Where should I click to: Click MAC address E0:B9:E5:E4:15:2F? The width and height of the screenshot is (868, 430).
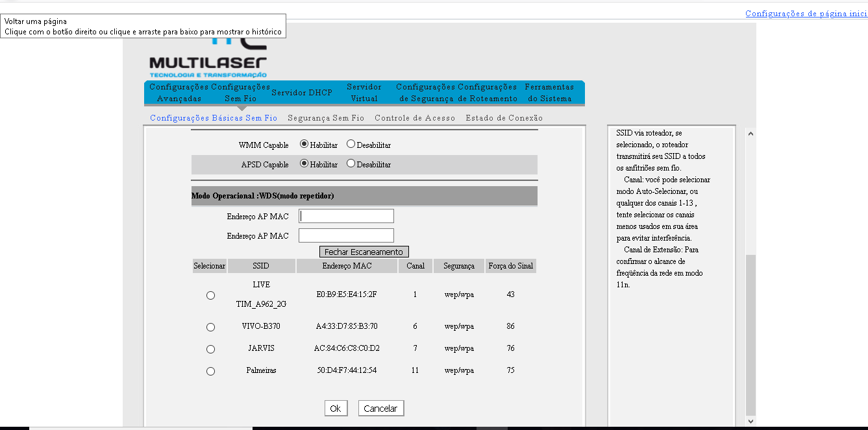pyautogui.click(x=347, y=294)
